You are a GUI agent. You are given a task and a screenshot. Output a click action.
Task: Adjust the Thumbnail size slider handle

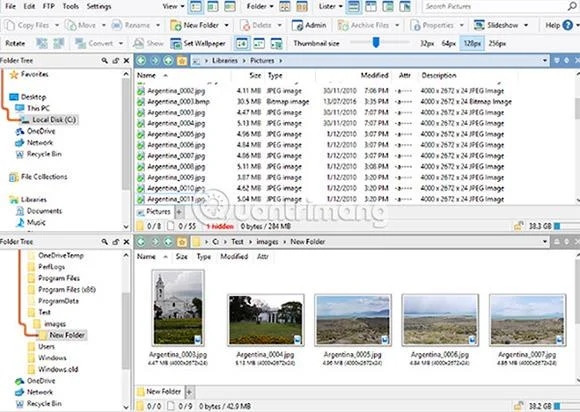pos(376,42)
